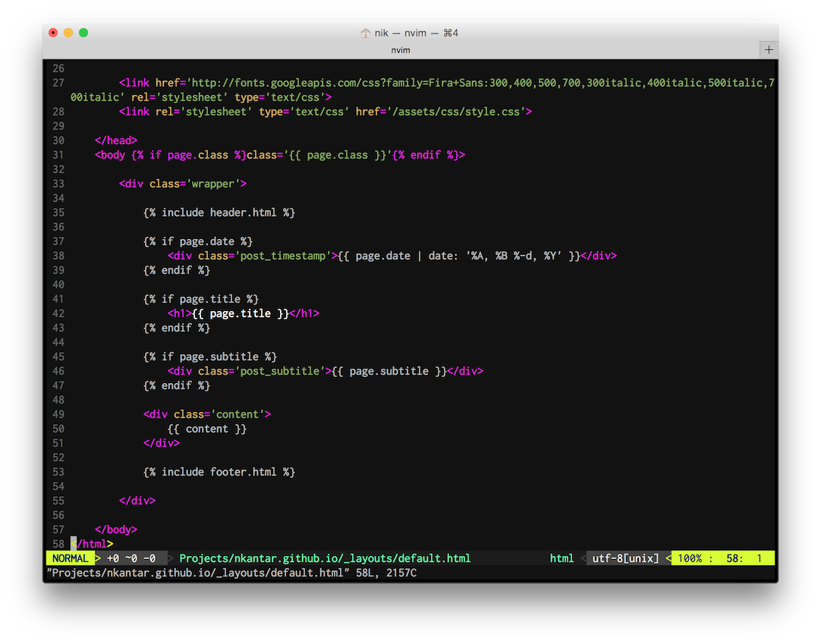The height and width of the screenshot is (644, 821).
Task: Click the closing </div> on line 51
Action: click(162, 443)
